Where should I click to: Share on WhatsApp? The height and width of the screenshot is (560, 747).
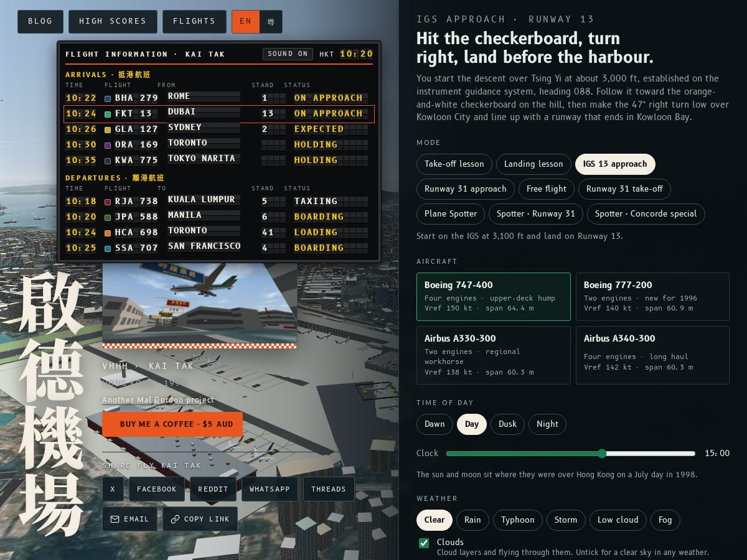[x=270, y=489]
